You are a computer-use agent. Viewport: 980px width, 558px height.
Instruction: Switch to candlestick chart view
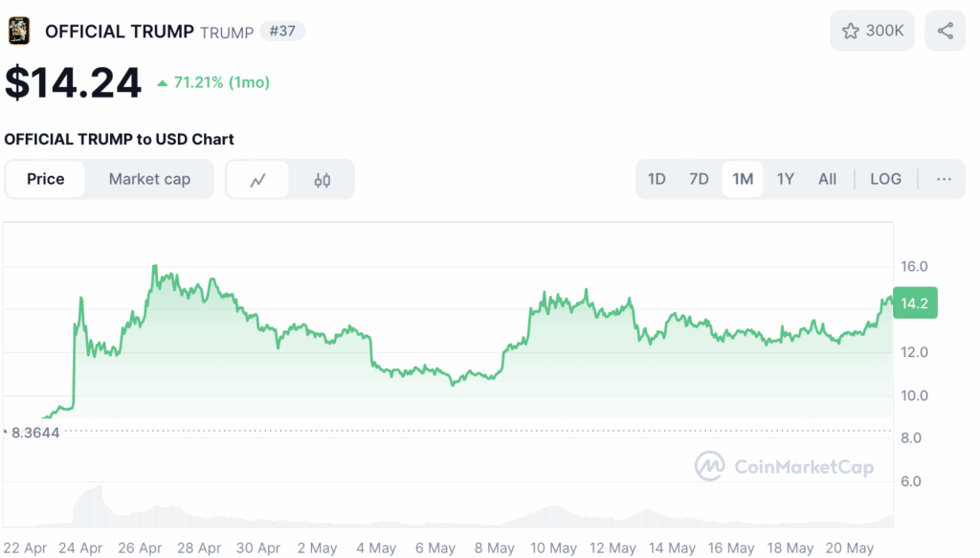pyautogui.click(x=322, y=180)
